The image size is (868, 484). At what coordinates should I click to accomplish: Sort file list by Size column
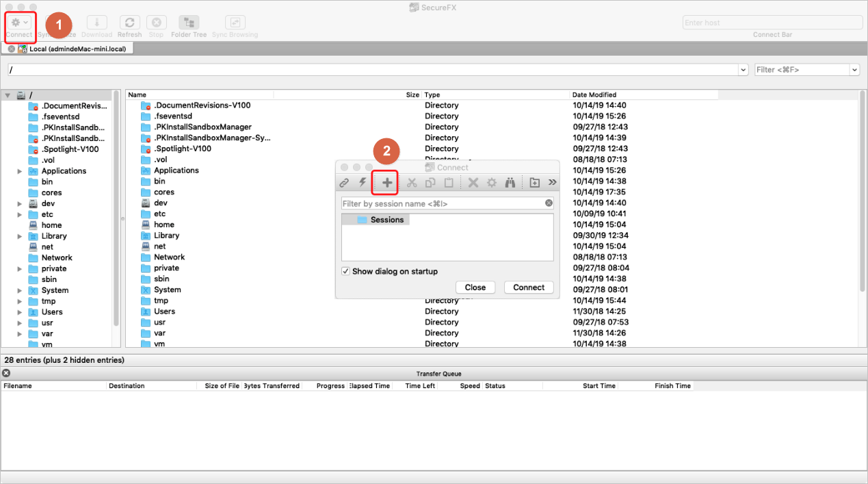coord(347,95)
